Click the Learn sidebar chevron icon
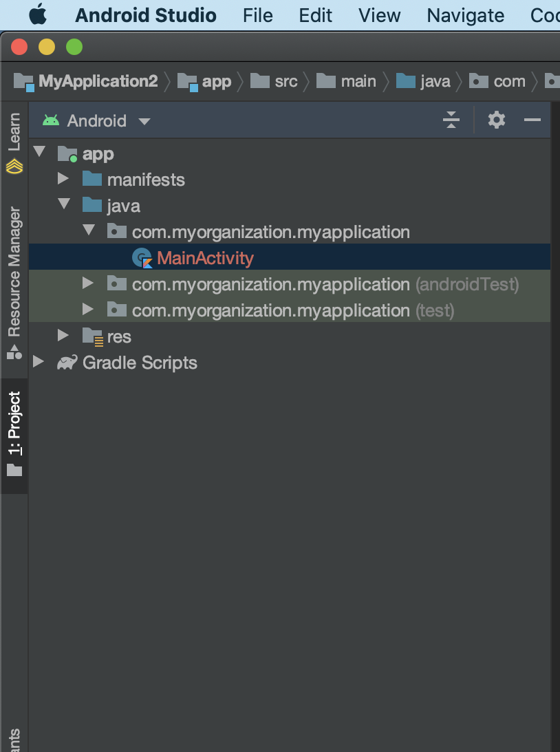The width and height of the screenshot is (560, 752). [14, 166]
